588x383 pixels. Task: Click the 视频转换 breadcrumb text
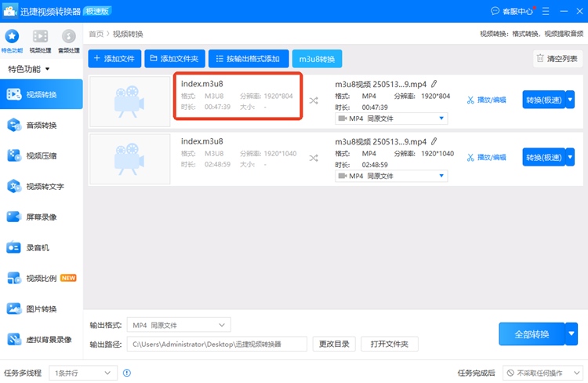coord(128,34)
